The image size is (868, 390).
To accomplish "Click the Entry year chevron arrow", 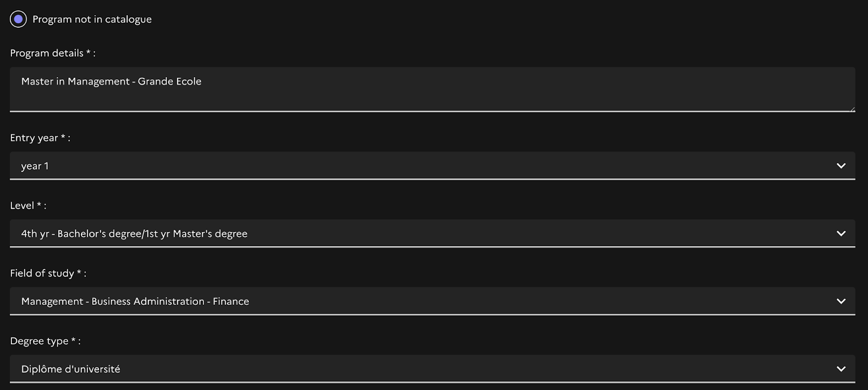I will pos(841,166).
